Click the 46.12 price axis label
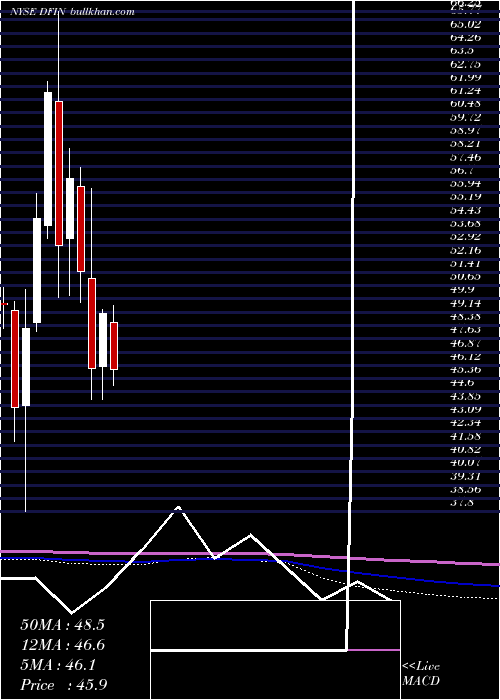The image size is (500, 700). click(x=465, y=357)
